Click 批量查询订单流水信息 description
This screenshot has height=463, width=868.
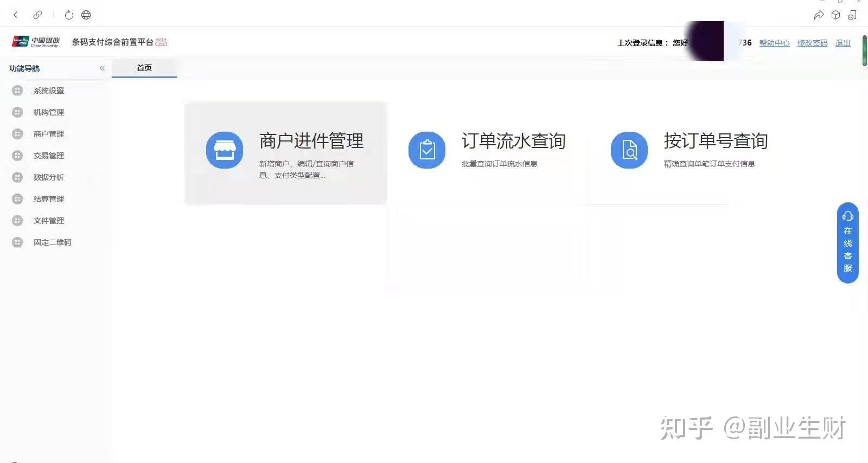[x=500, y=164]
